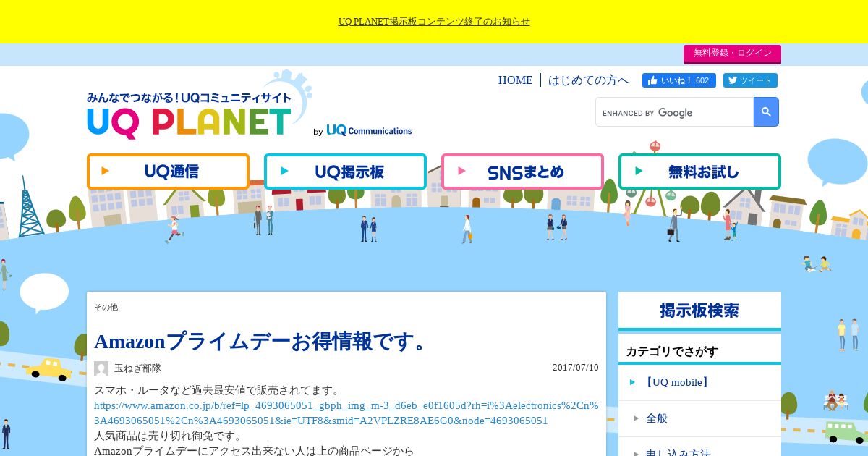Like the page with Facebook いいね！ button
Image resolution: width=868 pixels, height=456 pixels.
tap(678, 80)
